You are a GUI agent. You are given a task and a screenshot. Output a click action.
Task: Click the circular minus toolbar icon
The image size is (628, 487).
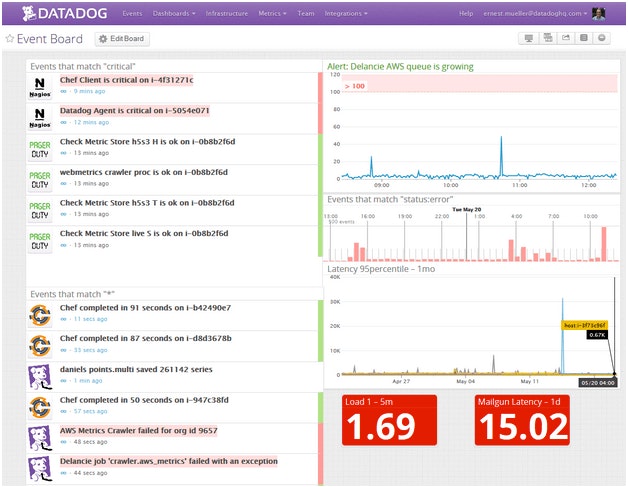tap(602, 38)
